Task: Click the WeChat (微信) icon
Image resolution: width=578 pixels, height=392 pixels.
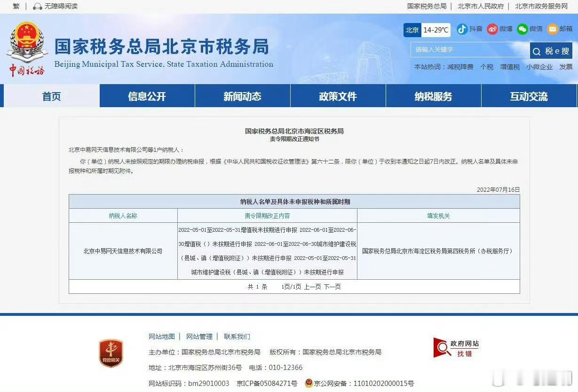Action: (522, 29)
